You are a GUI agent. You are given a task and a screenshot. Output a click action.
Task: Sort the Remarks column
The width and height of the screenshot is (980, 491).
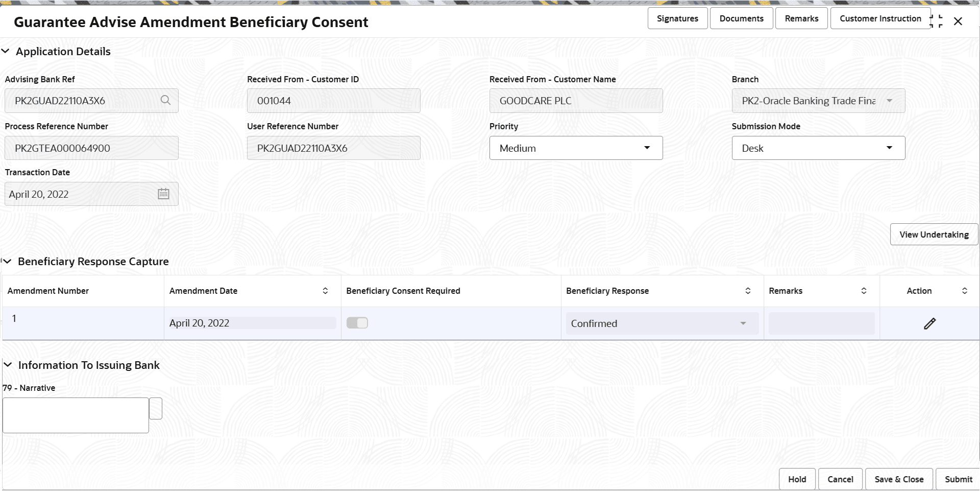coord(864,291)
